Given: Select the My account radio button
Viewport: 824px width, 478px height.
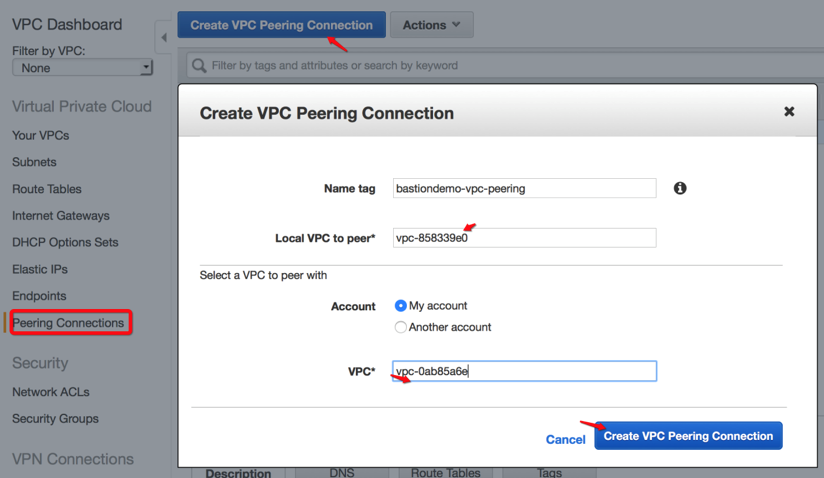Looking at the screenshot, I should (401, 306).
